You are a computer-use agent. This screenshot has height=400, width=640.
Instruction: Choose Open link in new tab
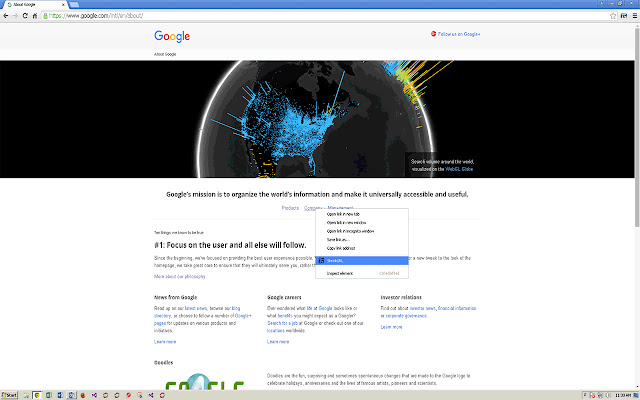point(362,214)
